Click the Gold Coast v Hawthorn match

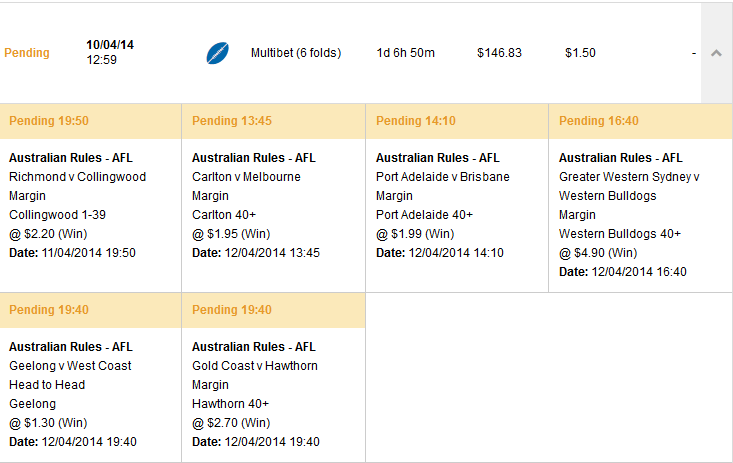(x=255, y=366)
